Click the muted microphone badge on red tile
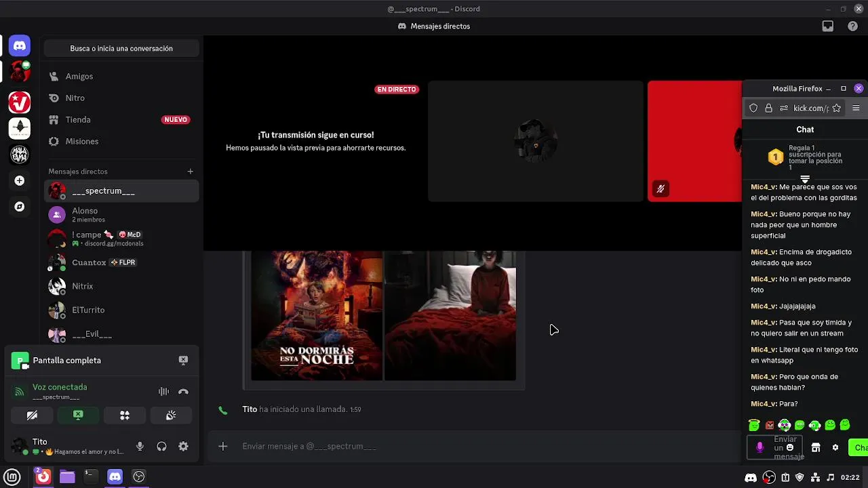This screenshot has height=488, width=868. 660,189
